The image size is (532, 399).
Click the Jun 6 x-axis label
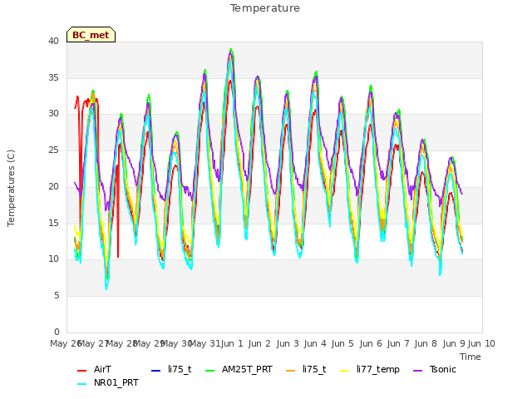pos(371,343)
